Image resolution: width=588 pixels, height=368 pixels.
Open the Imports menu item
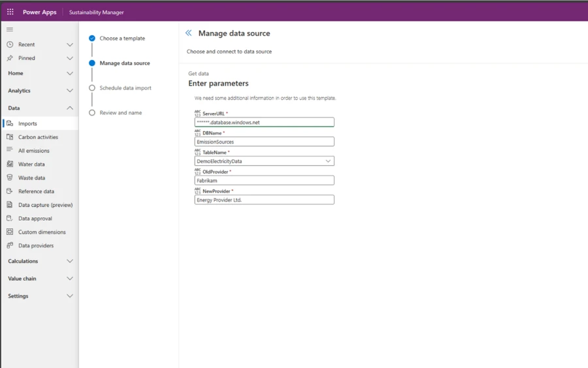click(x=27, y=123)
